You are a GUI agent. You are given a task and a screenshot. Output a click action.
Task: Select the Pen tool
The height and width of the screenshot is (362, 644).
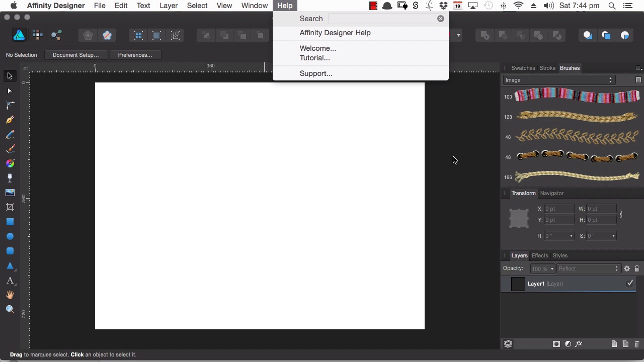(10, 120)
